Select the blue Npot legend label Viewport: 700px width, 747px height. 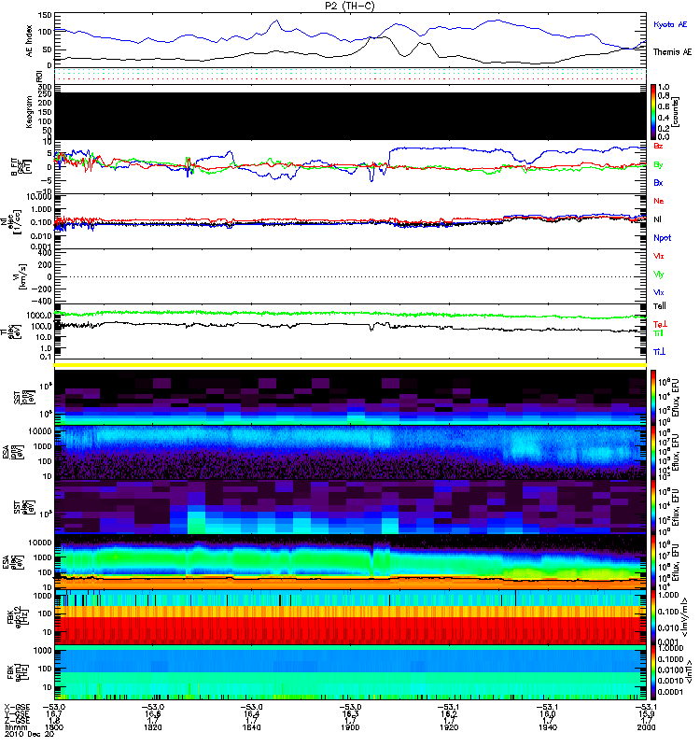(x=663, y=238)
